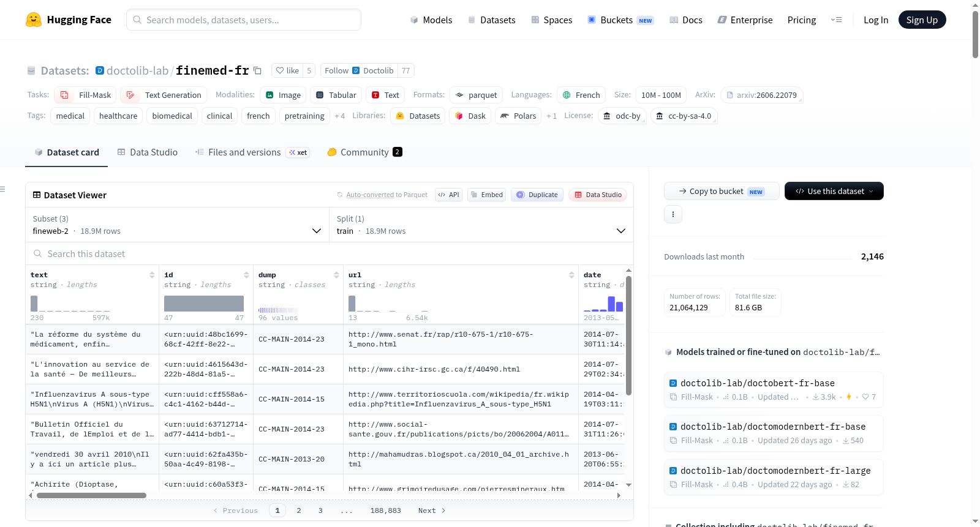
Task: Open the navigation overflow menu icon
Action: (x=836, y=20)
